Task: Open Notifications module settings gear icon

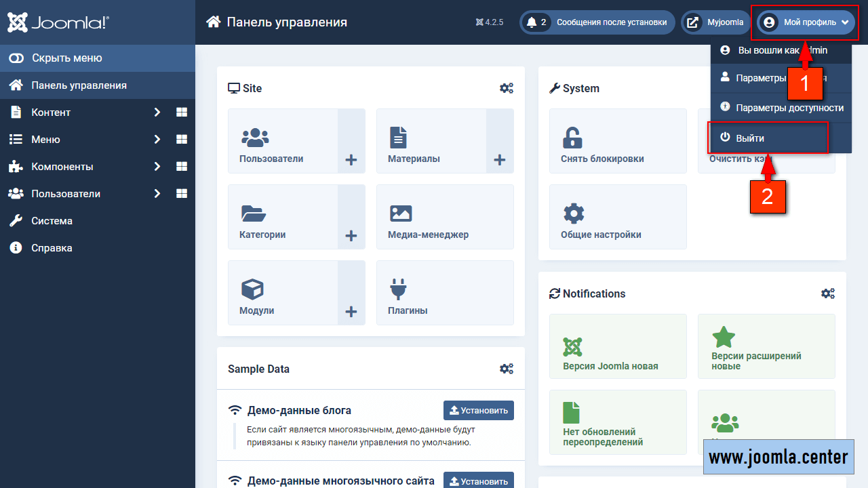Action: [827, 293]
